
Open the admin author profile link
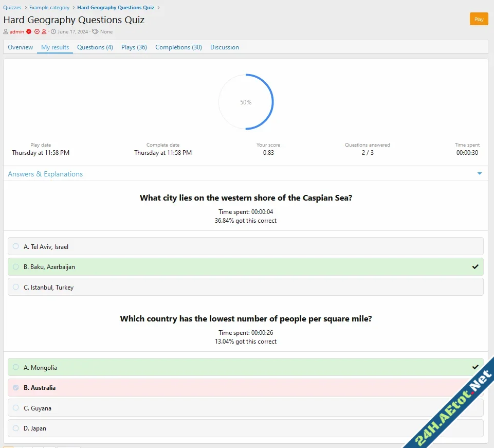tap(16, 32)
